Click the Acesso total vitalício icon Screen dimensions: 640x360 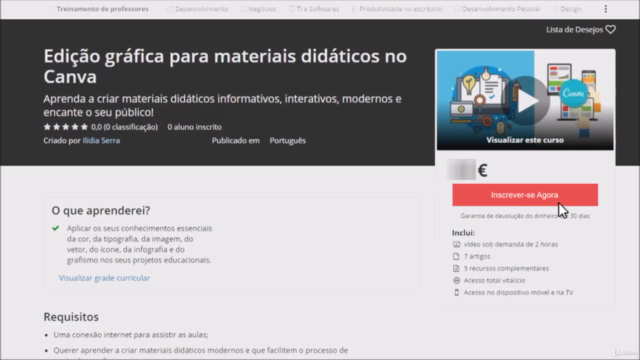(x=456, y=280)
